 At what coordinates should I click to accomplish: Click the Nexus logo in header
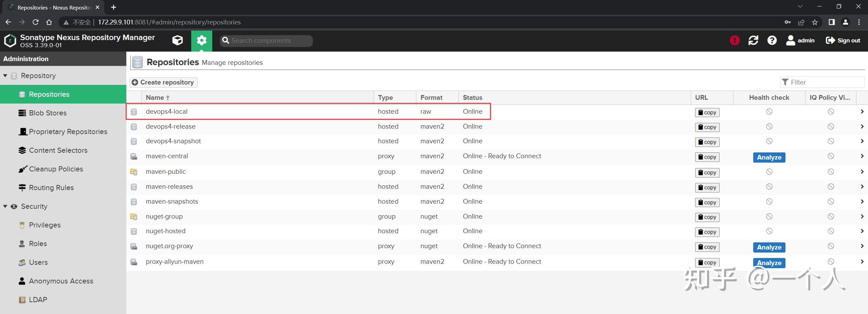pos(10,41)
